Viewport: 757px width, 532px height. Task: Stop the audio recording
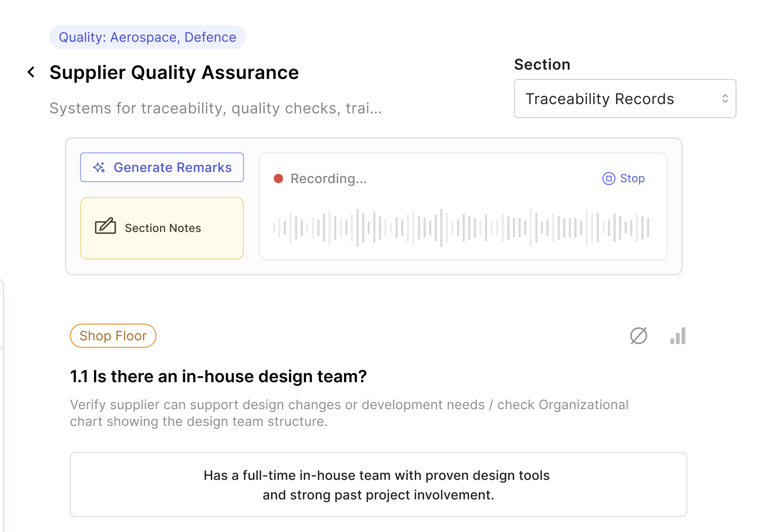click(x=624, y=178)
